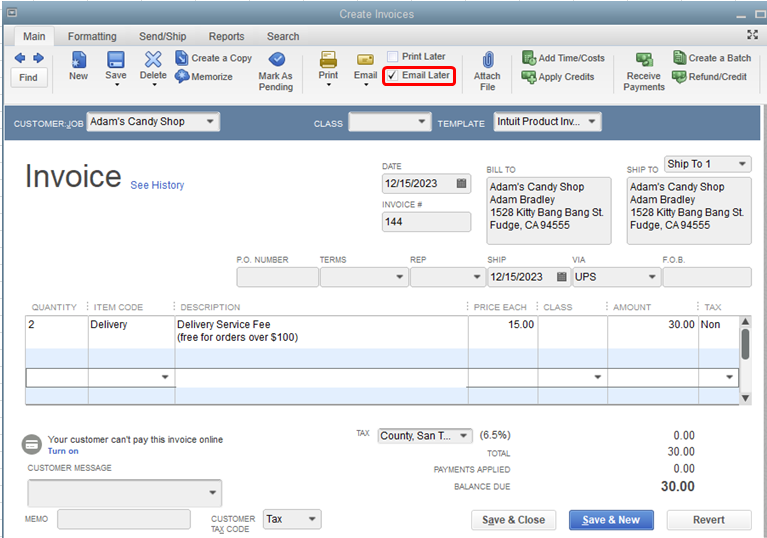Click the line items scroll down arrow

point(745,398)
